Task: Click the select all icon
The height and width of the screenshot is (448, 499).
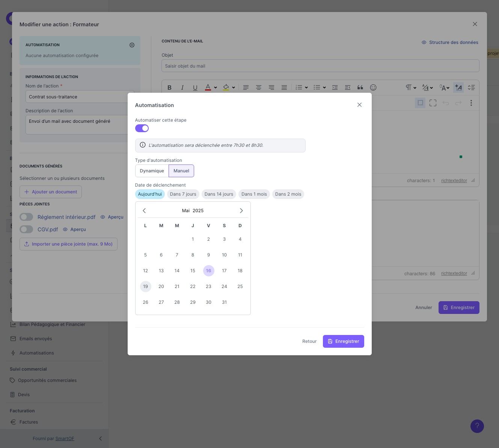Action: [x=420, y=103]
